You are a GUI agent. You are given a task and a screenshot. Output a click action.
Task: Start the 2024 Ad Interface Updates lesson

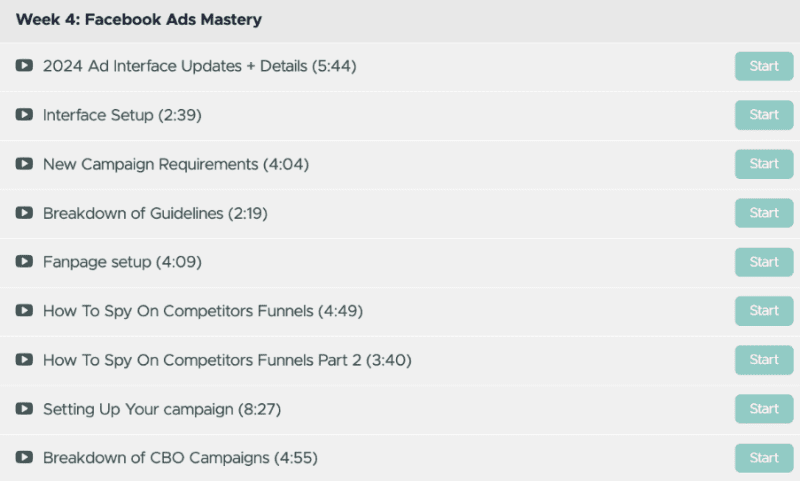[x=764, y=66]
